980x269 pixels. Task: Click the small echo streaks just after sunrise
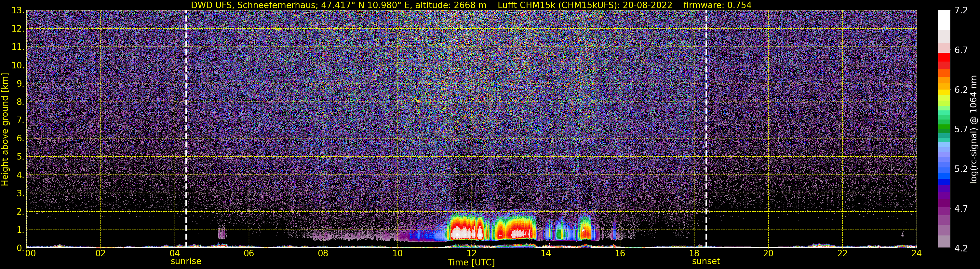tap(222, 232)
